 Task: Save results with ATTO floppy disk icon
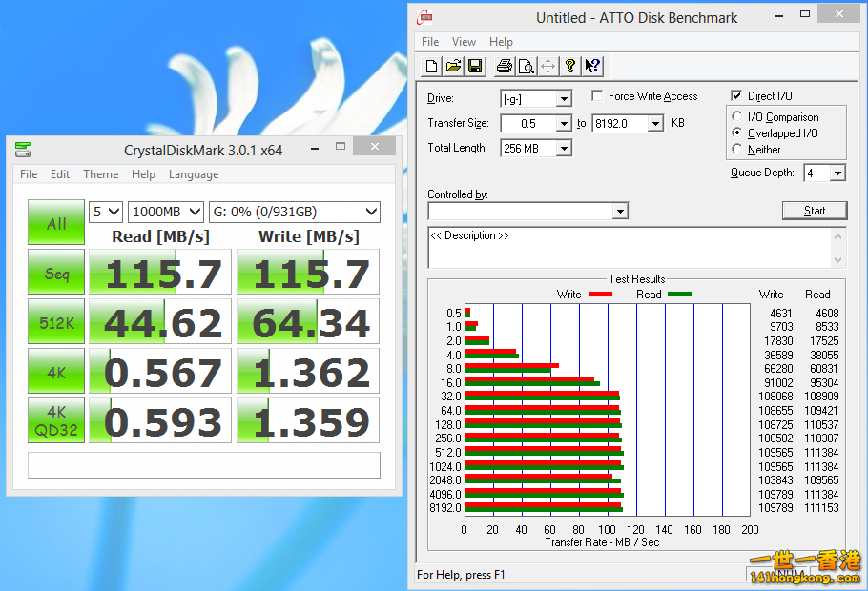(x=475, y=67)
